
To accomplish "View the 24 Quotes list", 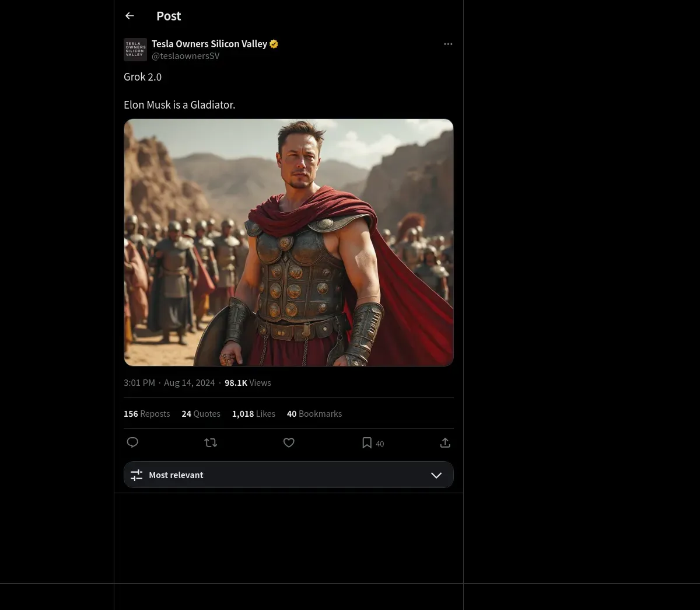I will 201,414.
